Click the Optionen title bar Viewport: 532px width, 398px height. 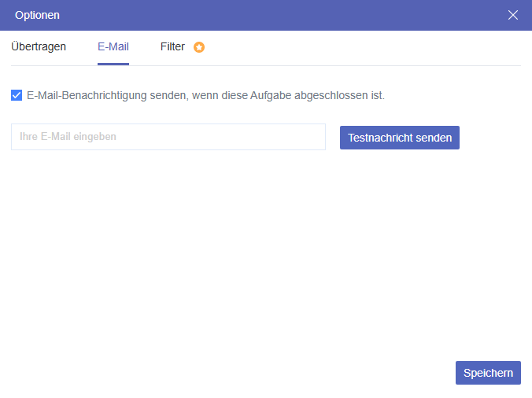pos(260,15)
